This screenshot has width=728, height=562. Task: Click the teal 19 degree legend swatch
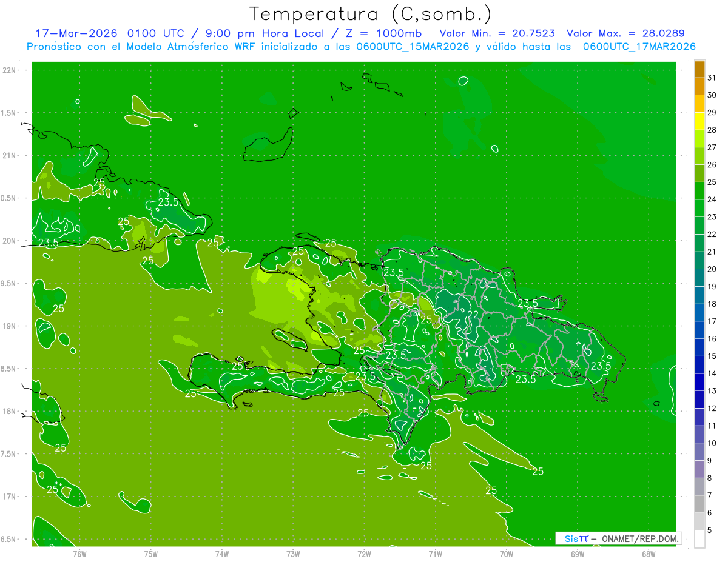click(699, 278)
